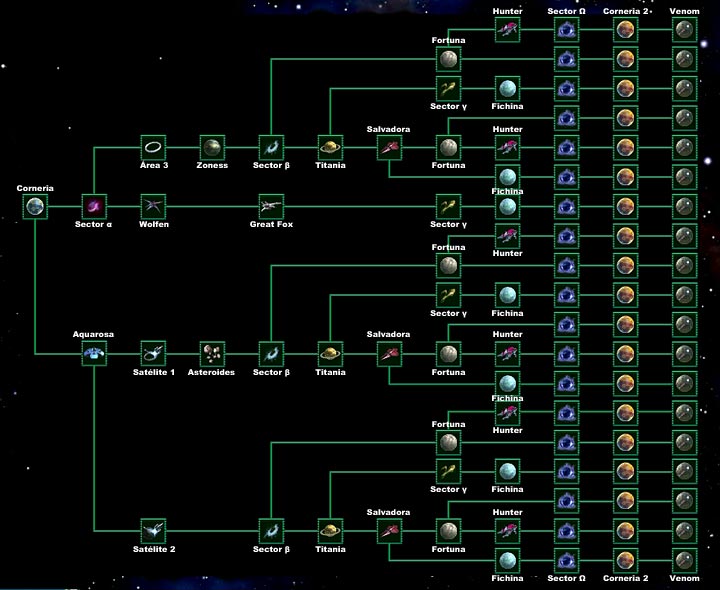
Task: Click Sector γ icon right after Great Fox
Action: pyautogui.click(x=448, y=206)
